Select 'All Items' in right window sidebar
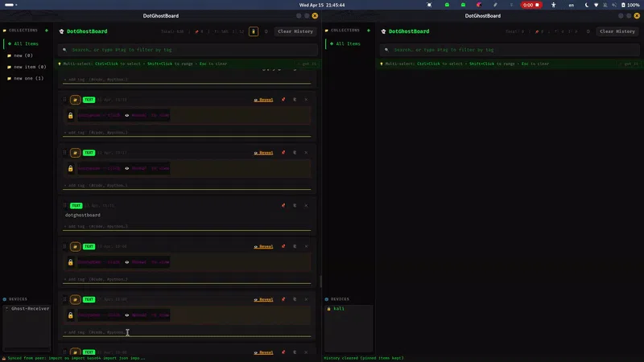Image resolution: width=644 pixels, height=362 pixels. (347, 43)
